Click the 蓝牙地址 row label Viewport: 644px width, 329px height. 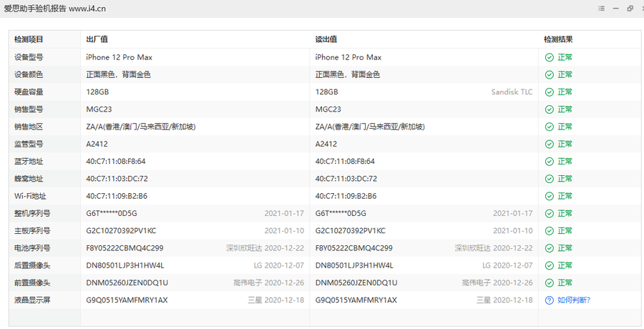pos(29,162)
